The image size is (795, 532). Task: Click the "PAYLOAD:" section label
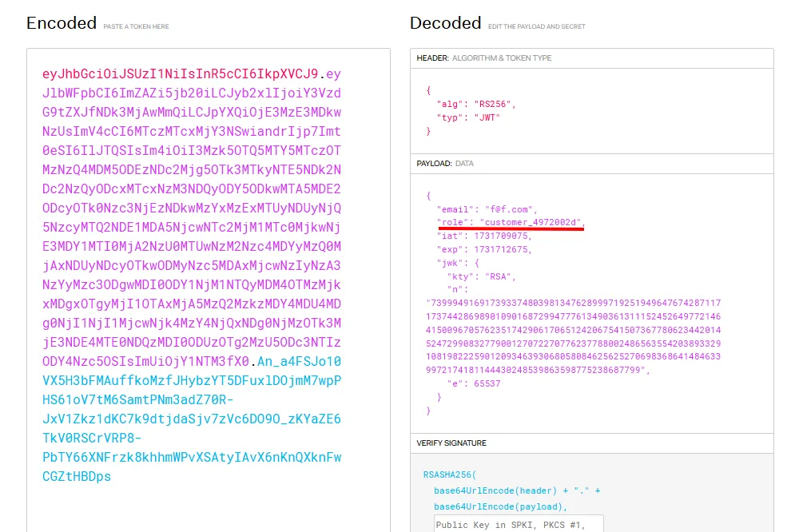click(x=434, y=164)
